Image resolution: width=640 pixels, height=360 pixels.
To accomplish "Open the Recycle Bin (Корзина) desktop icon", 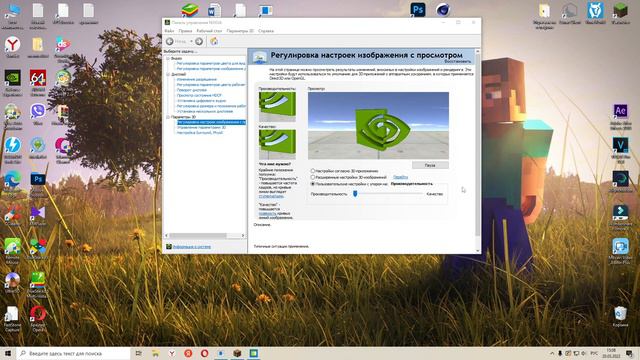I will pos(620,313).
